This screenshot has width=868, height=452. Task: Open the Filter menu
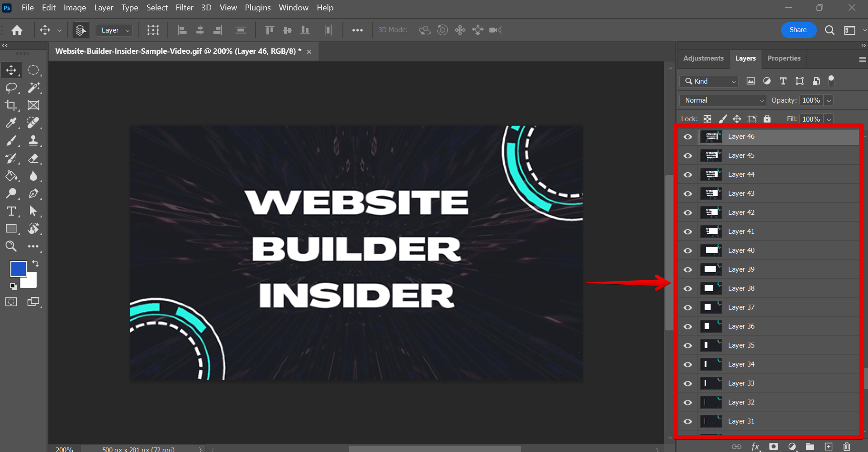click(x=184, y=8)
